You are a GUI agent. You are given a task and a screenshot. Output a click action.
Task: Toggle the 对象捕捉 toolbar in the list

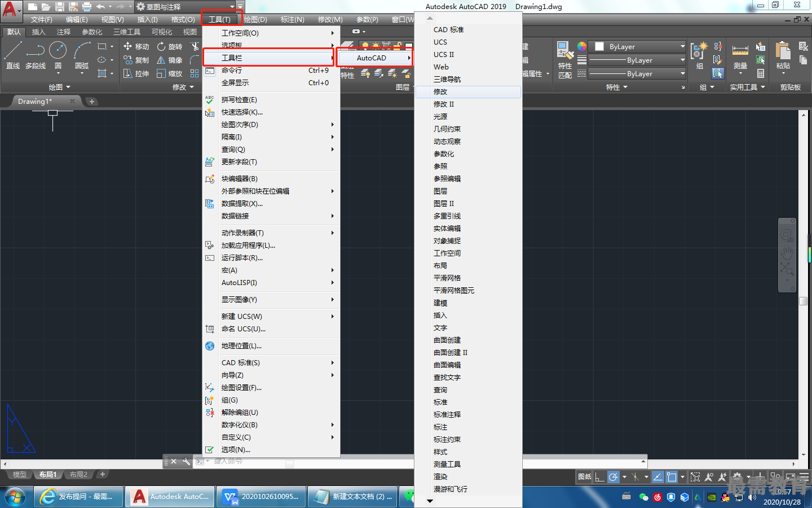(468, 240)
